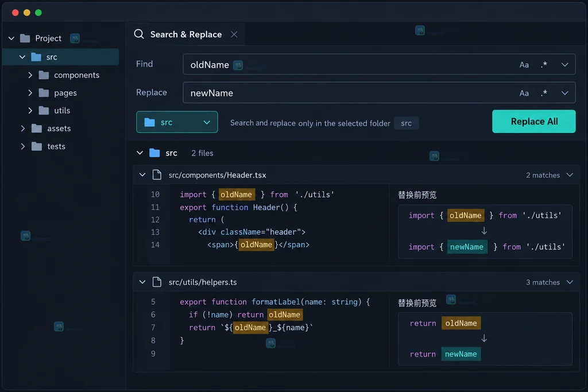Close the Search & Replace tab
Viewport: 588px width, 392px height.
coord(234,34)
